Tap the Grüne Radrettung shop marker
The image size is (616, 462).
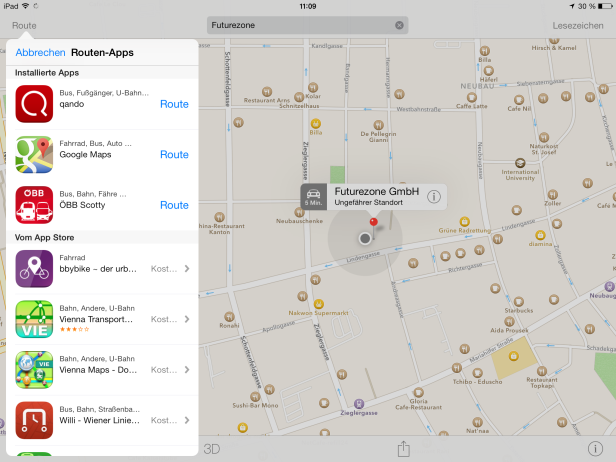tap(464, 221)
